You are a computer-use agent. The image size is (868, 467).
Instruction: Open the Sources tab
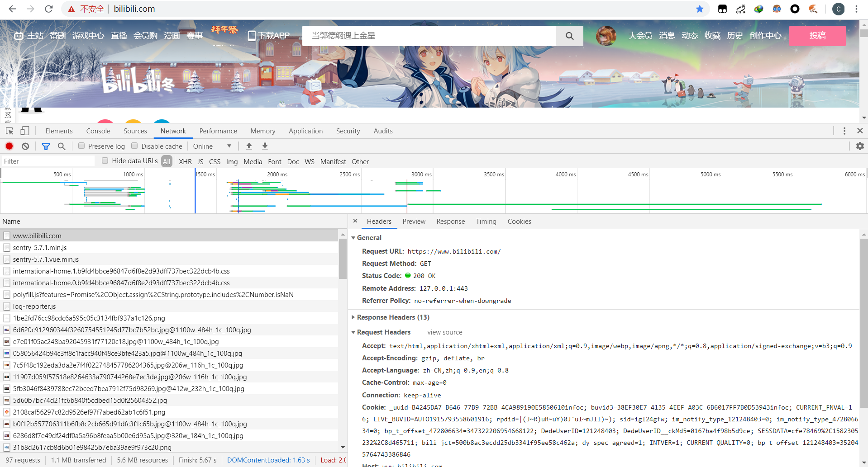click(135, 131)
